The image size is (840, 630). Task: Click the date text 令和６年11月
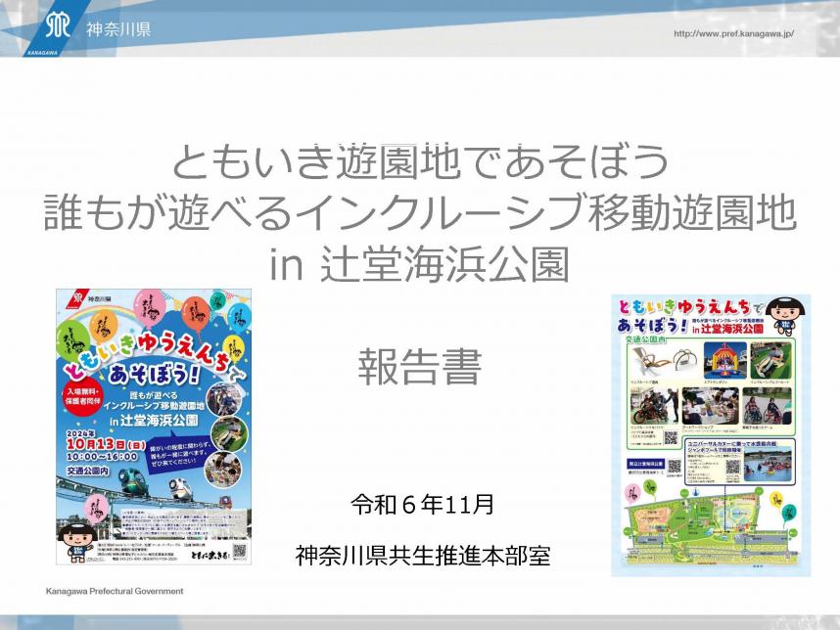click(x=422, y=506)
